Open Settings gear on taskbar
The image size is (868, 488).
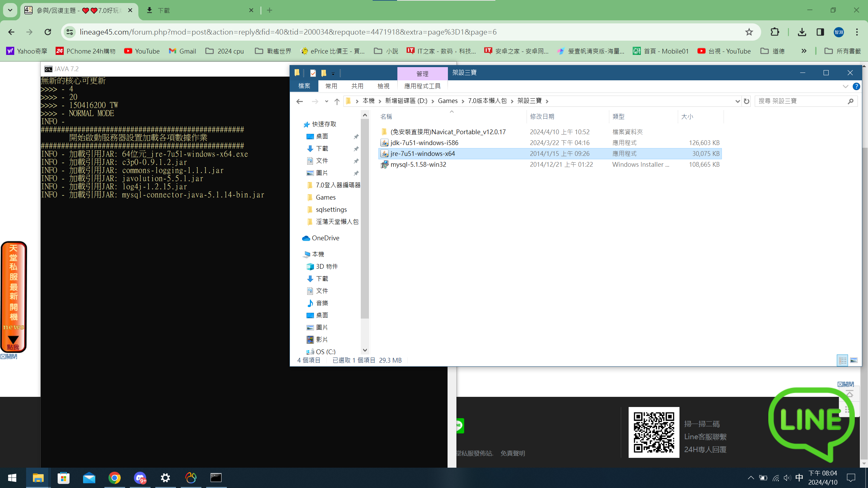pos(165,478)
